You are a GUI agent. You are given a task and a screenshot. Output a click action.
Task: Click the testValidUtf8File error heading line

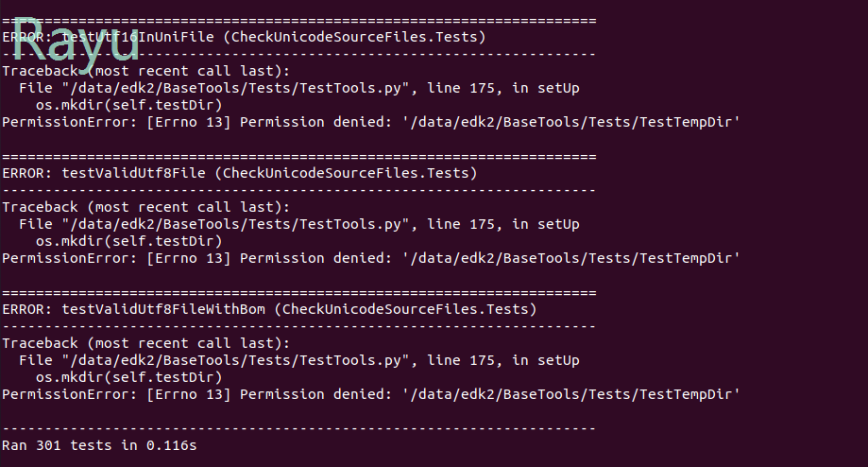click(x=239, y=173)
